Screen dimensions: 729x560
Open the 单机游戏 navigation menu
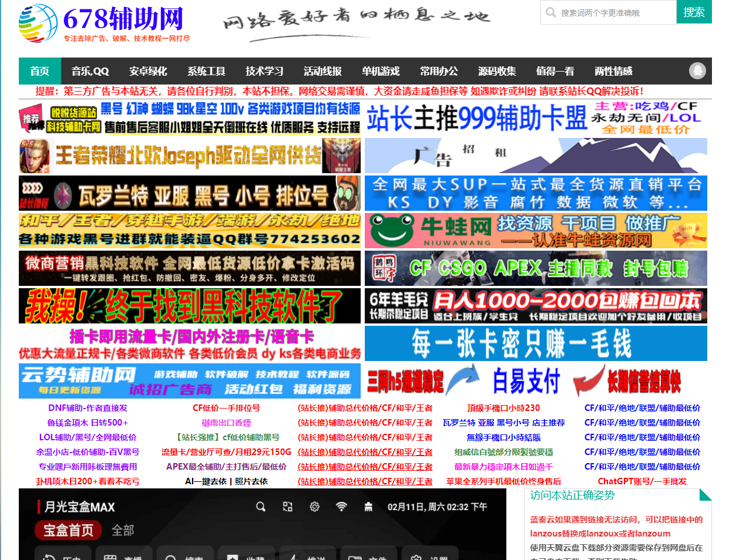tap(381, 70)
